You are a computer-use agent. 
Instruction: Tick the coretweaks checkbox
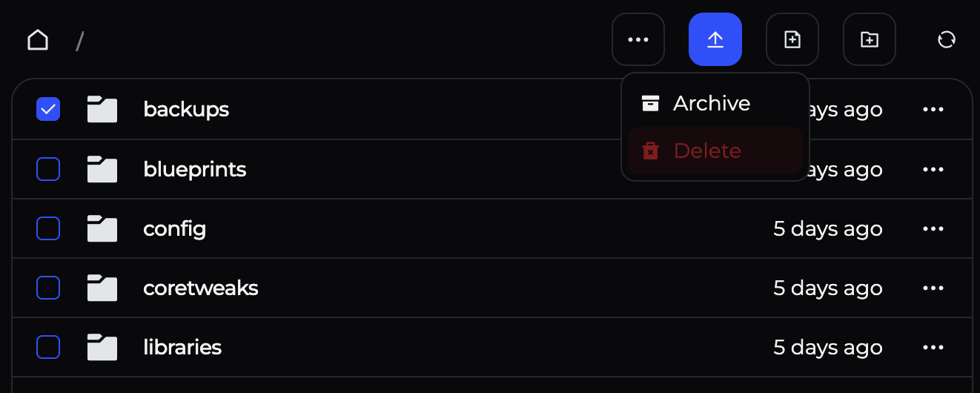48,288
